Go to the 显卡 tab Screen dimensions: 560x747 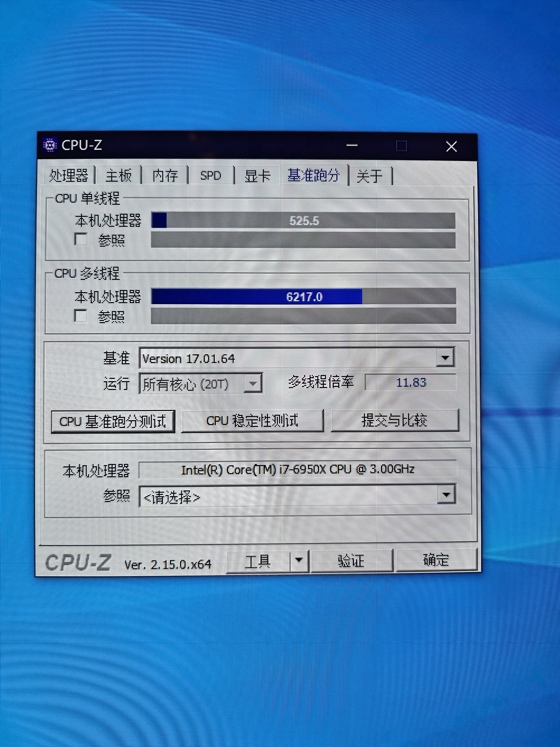257,176
